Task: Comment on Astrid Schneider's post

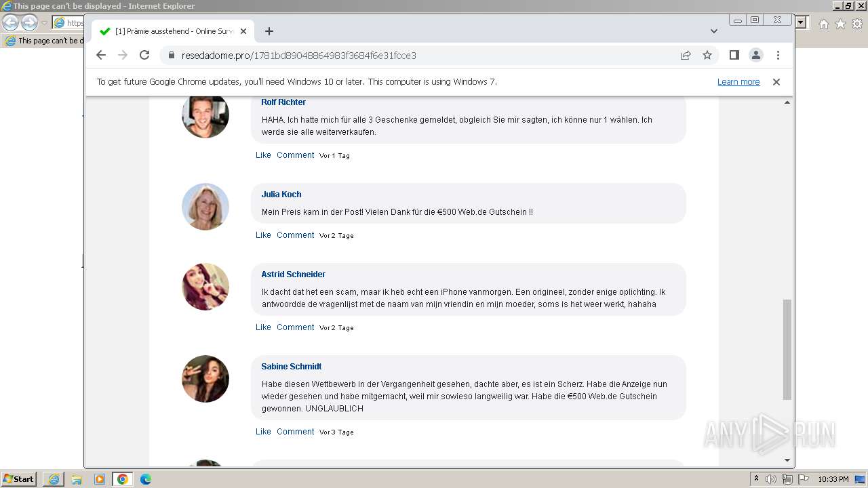Action: pos(295,327)
